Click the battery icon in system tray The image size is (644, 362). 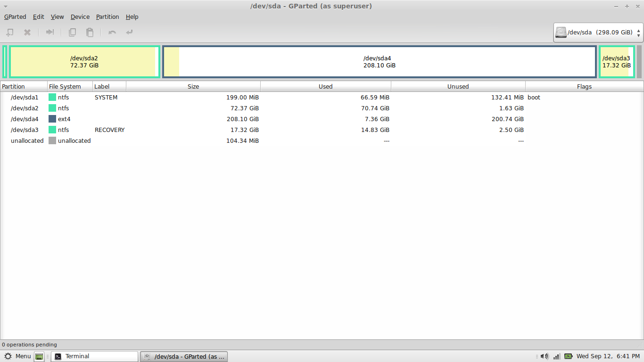pyautogui.click(x=569, y=356)
